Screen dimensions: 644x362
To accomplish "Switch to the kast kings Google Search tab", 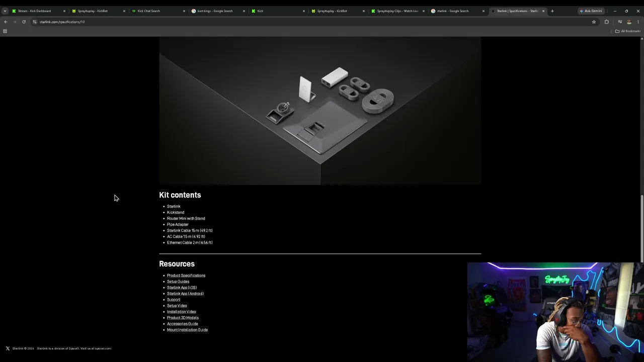I will (218, 11).
